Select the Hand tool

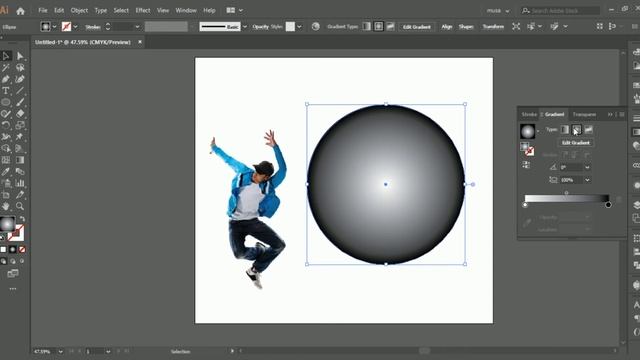point(6,206)
